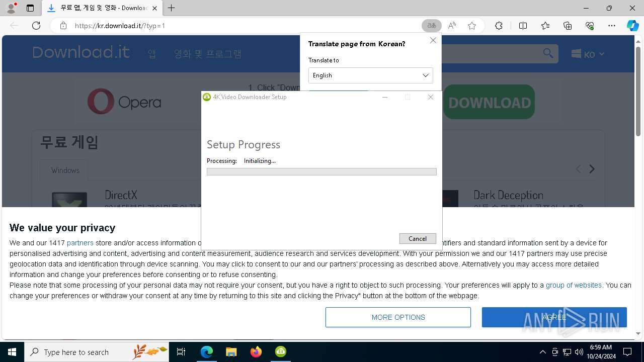This screenshot has width=644, height=362.
Task: Cancel the 4K Video Downloader setup
Action: coord(418,238)
